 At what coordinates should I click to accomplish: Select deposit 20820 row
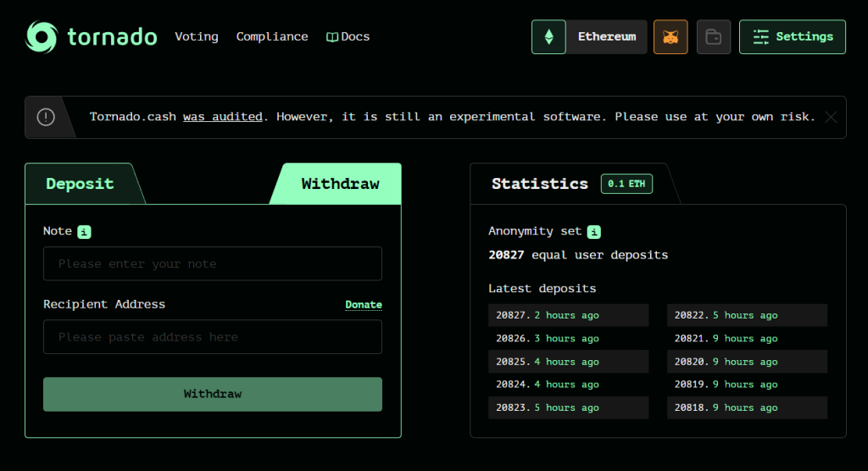(747, 362)
